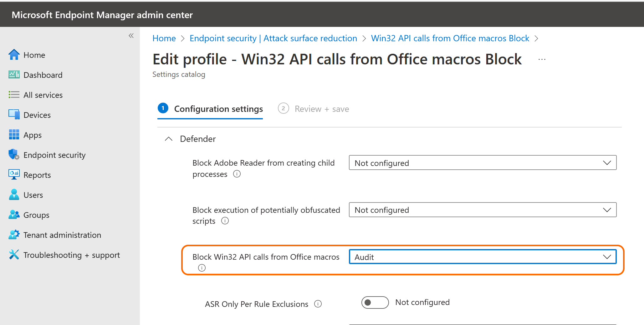Collapse the left navigation sidebar
Viewport: 644px width, 325px height.
click(131, 36)
